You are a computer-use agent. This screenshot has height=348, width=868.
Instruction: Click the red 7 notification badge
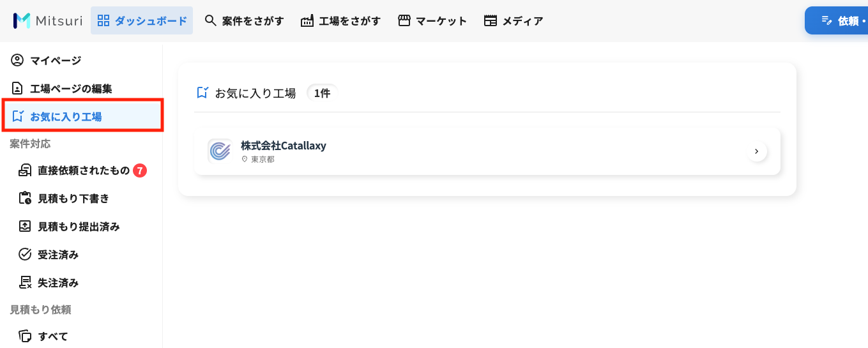[140, 170]
